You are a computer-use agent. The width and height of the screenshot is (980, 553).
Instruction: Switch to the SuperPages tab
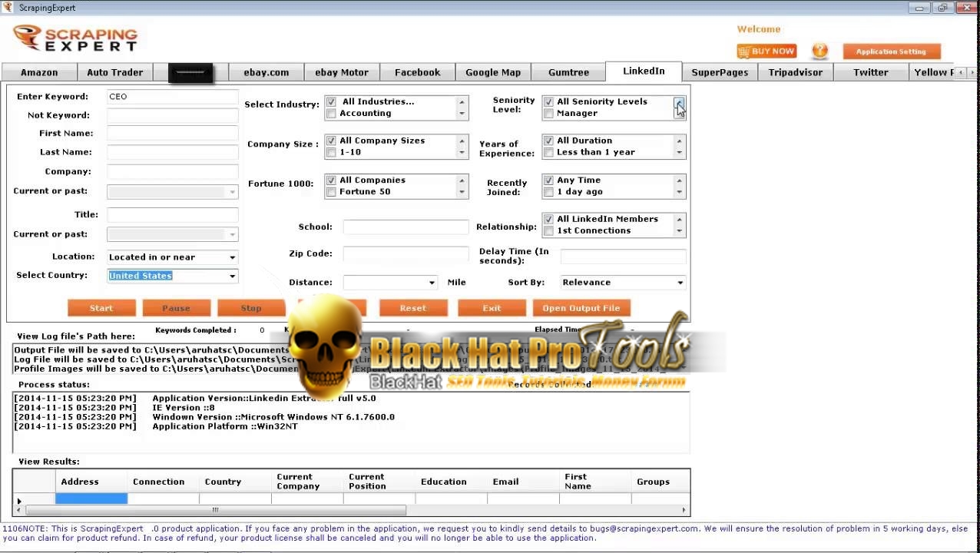click(720, 72)
